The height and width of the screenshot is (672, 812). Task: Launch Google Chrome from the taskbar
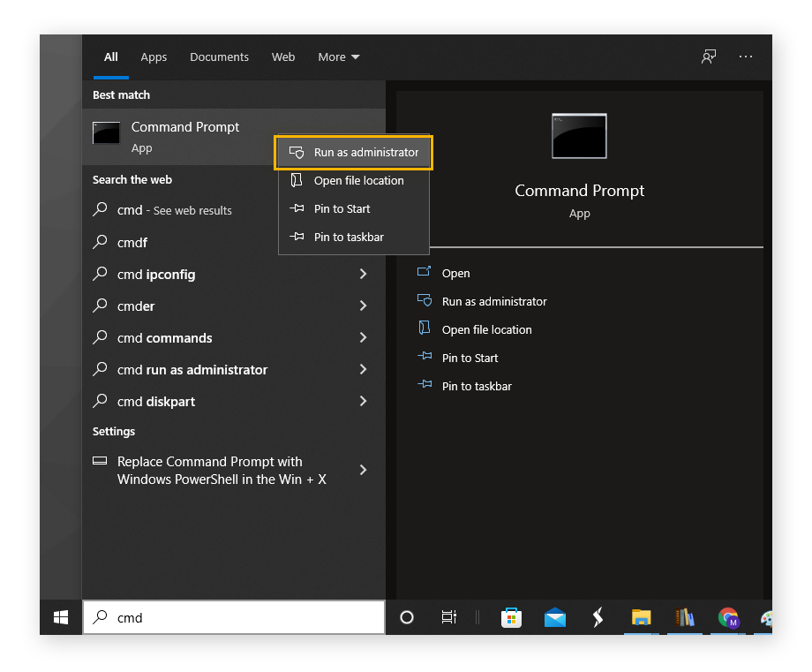pyautogui.click(x=728, y=618)
